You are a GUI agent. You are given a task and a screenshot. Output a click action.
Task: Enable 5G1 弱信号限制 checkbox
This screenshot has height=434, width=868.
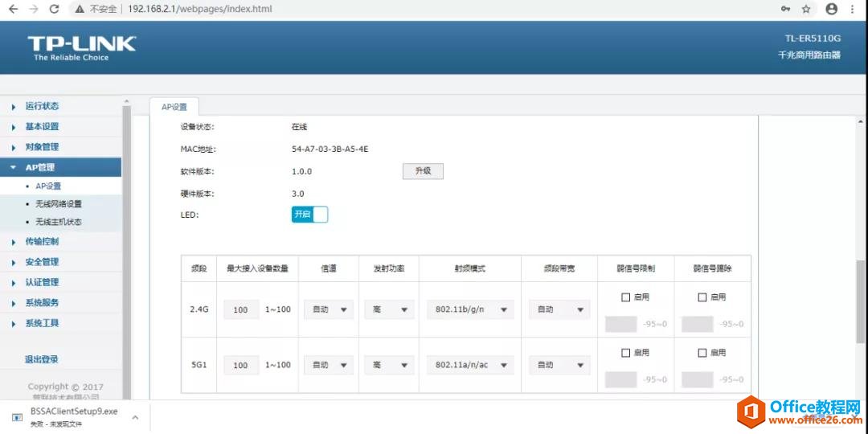coord(626,353)
